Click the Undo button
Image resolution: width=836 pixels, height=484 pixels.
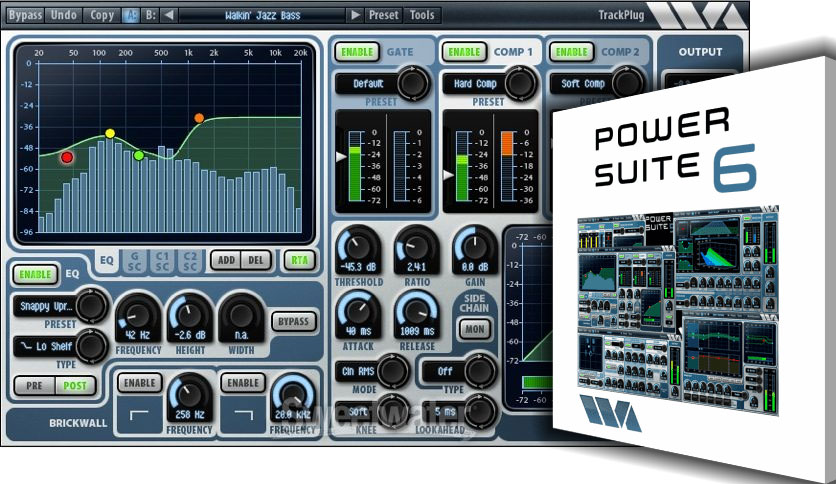[63, 15]
